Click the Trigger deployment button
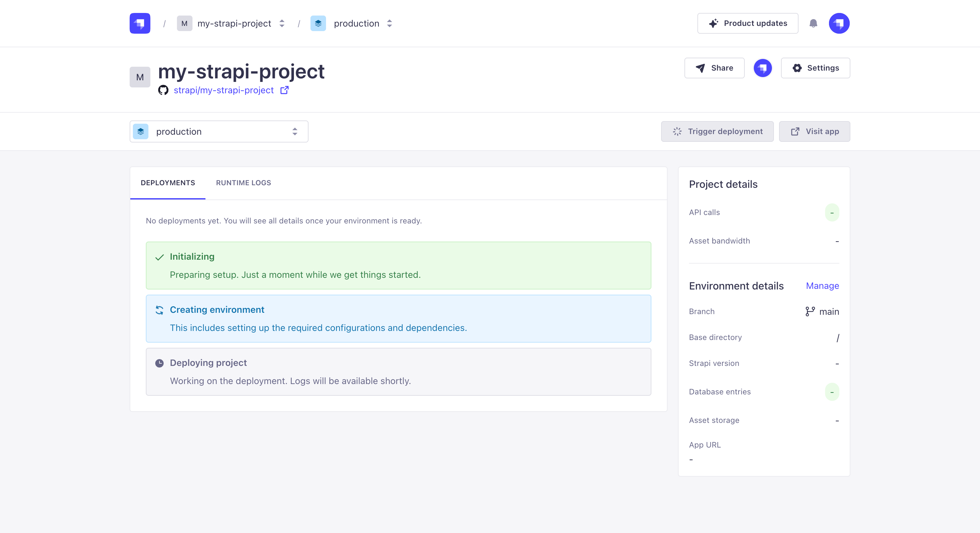Viewport: 980px width, 533px height. point(717,131)
